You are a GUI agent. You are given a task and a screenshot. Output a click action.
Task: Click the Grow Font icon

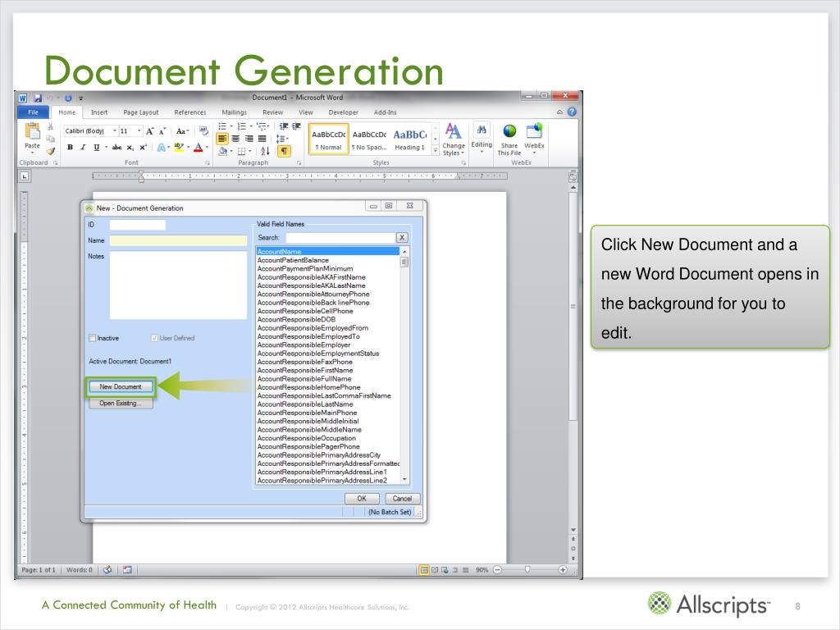pos(150,131)
